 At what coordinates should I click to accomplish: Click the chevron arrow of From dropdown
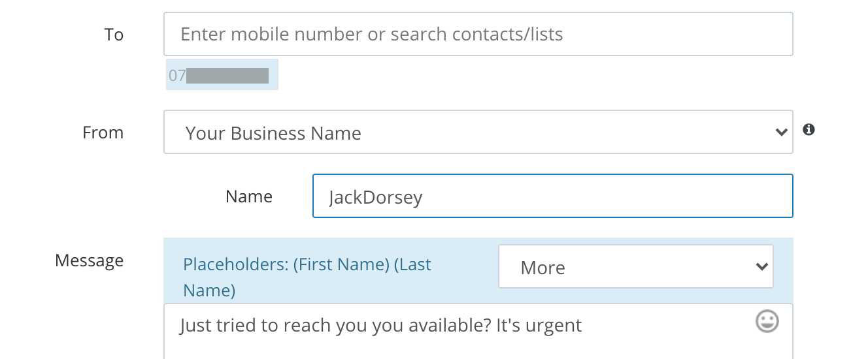click(x=780, y=133)
